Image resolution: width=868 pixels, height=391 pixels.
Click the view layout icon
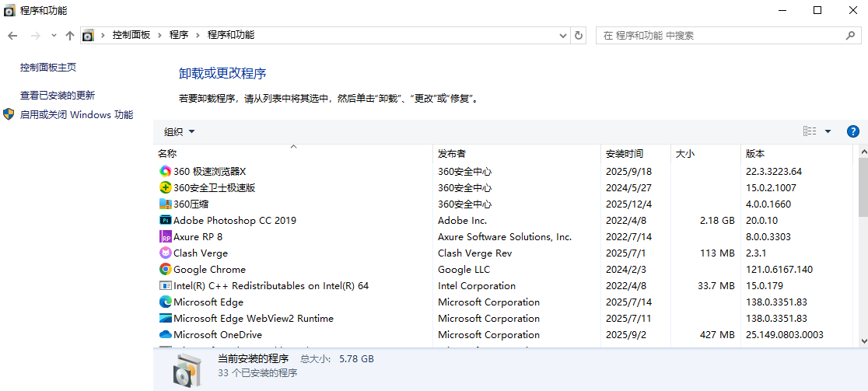810,131
